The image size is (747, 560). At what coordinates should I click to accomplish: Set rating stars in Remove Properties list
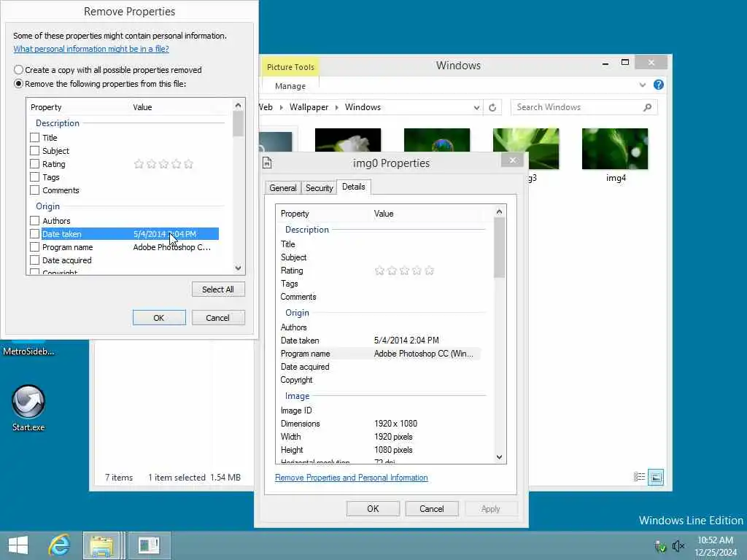(163, 164)
